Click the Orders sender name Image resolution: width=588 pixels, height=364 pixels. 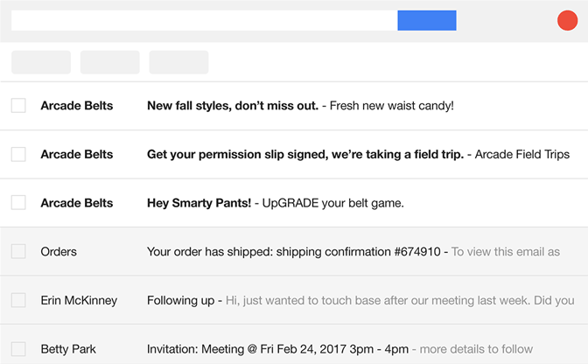click(59, 252)
